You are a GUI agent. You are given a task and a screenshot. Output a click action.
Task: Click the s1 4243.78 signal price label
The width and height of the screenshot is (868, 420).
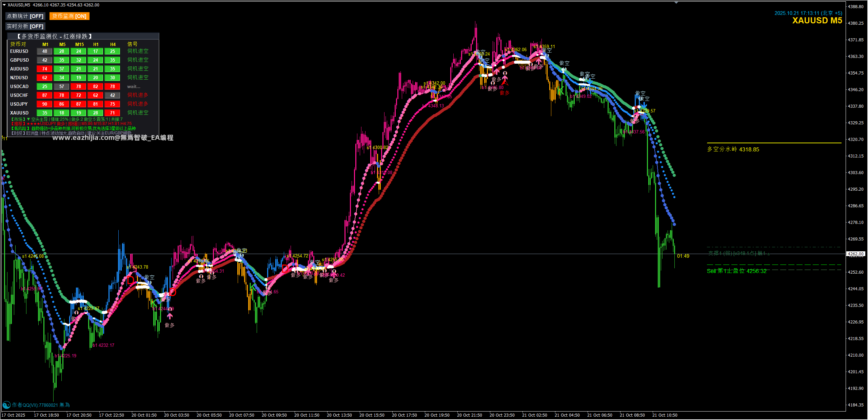click(x=137, y=267)
